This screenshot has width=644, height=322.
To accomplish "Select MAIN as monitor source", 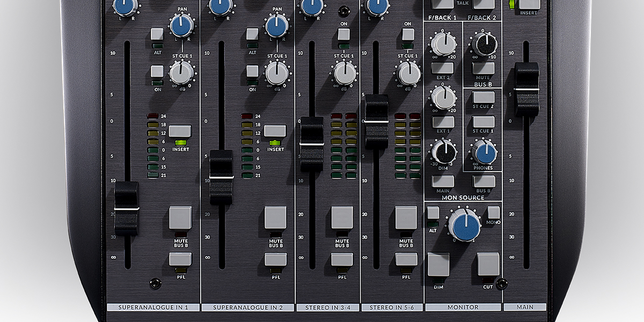I will pyautogui.click(x=443, y=181).
